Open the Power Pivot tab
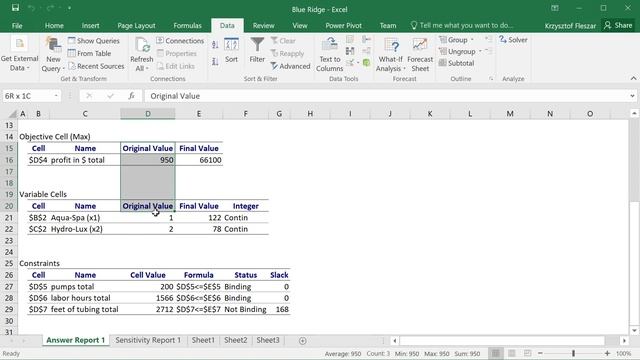 343,25
